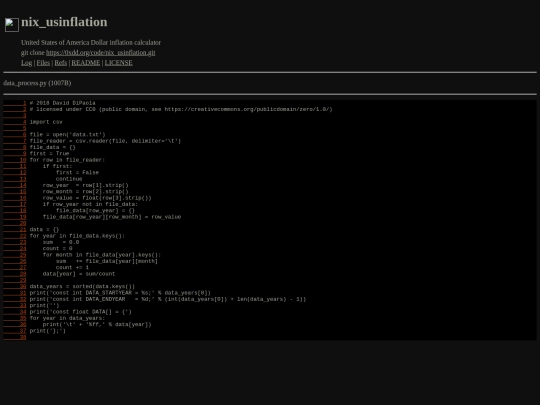The height and width of the screenshot is (405, 540).
Task: Click the 'for row in file_reader:' line
Action: (x=67, y=160)
